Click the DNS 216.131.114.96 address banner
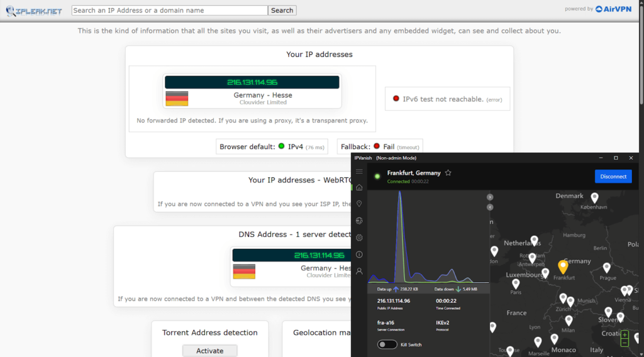The height and width of the screenshot is (357, 644). point(292,255)
